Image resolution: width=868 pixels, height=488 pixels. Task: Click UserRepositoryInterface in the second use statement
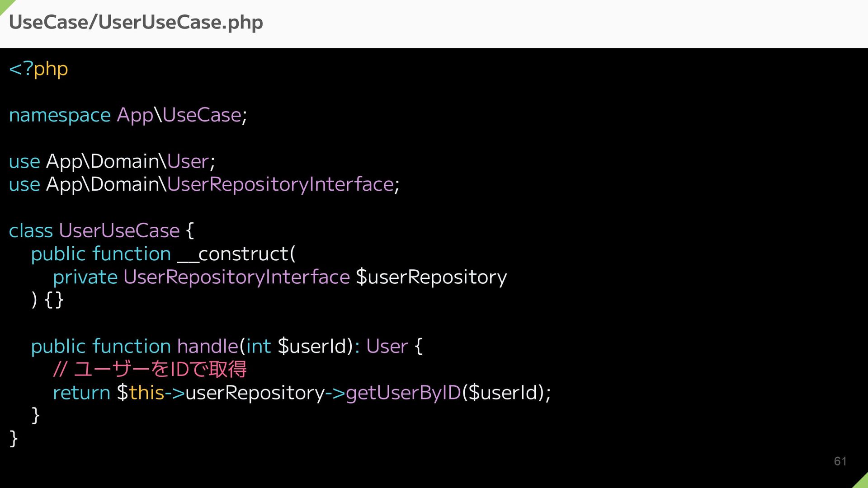pyautogui.click(x=280, y=185)
